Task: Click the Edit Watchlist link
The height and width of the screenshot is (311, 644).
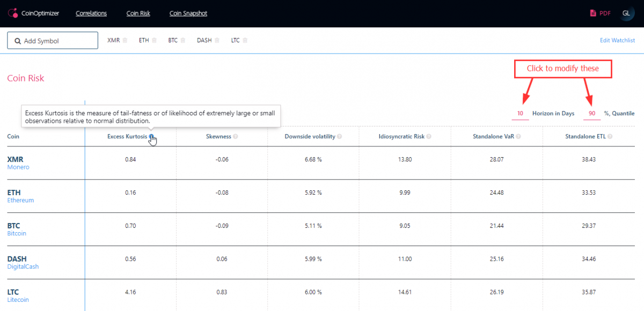Action: (617, 40)
